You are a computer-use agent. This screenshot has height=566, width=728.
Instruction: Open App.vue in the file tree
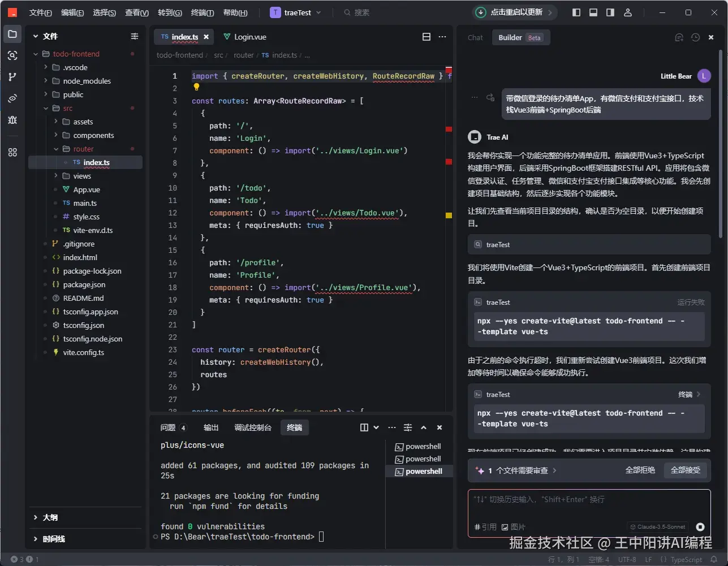[x=87, y=189]
